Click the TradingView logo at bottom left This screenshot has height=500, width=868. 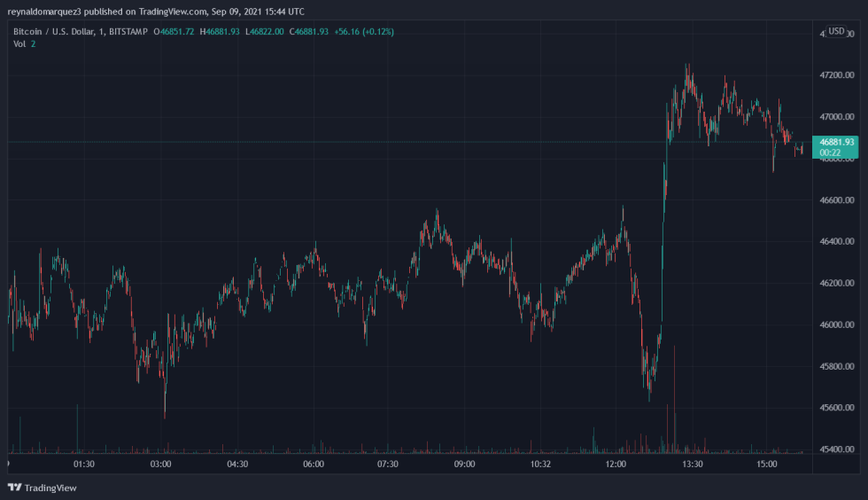[x=43, y=488]
